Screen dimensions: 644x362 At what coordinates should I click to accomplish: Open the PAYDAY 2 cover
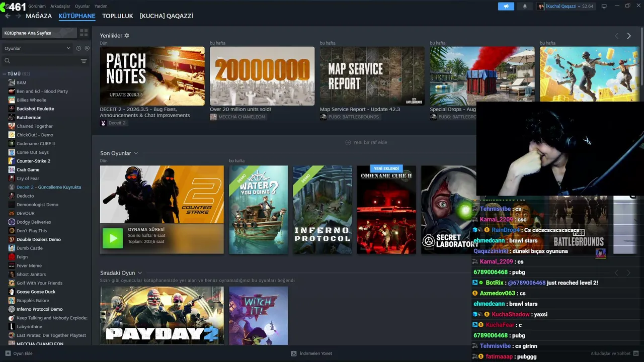pos(162,316)
